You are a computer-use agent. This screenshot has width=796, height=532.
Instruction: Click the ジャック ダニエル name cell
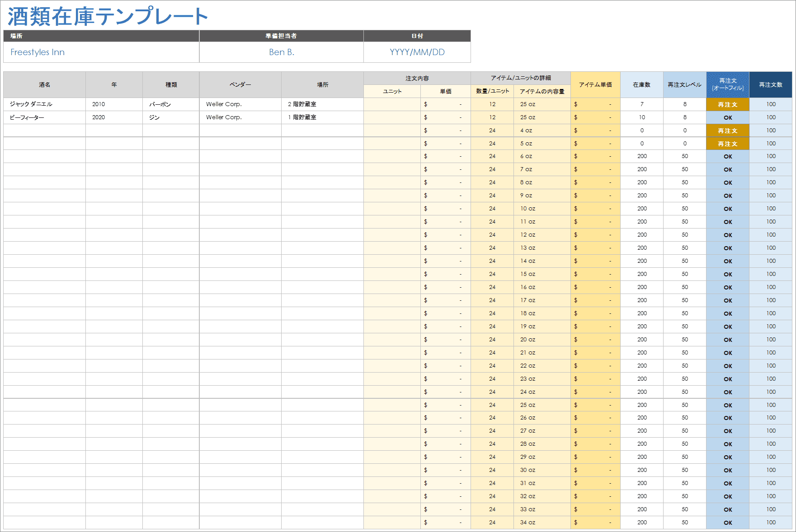click(45, 104)
